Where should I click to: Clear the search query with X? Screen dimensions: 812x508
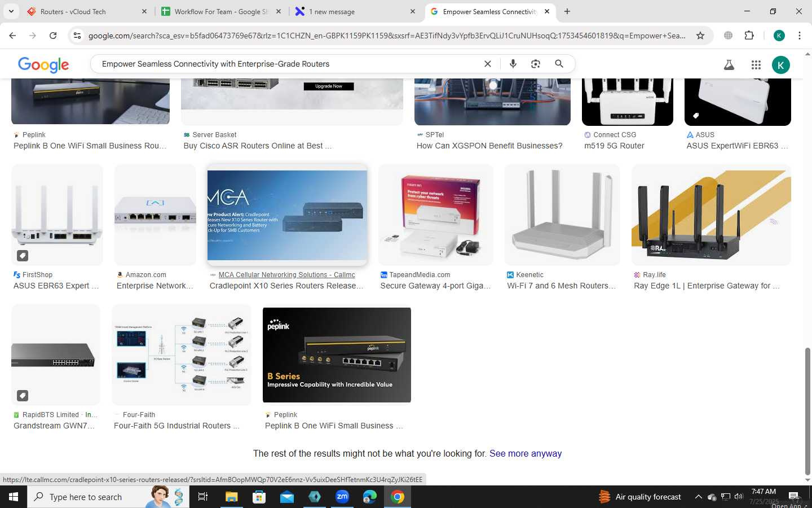(488, 64)
